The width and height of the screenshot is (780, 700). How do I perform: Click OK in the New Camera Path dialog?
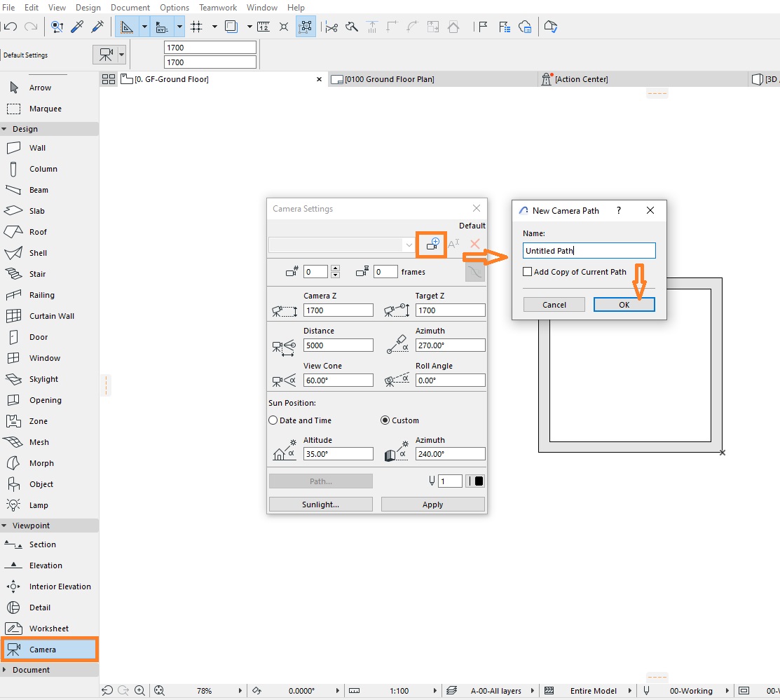[623, 304]
